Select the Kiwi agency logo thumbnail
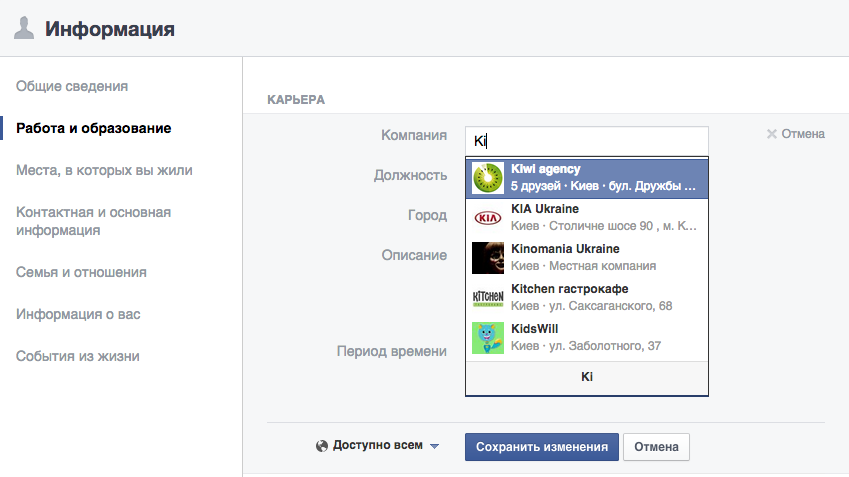 tap(488, 178)
